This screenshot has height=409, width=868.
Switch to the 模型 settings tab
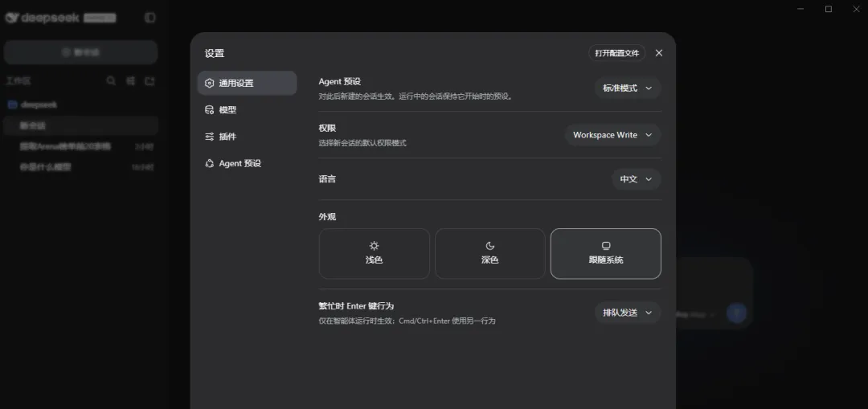click(x=247, y=109)
